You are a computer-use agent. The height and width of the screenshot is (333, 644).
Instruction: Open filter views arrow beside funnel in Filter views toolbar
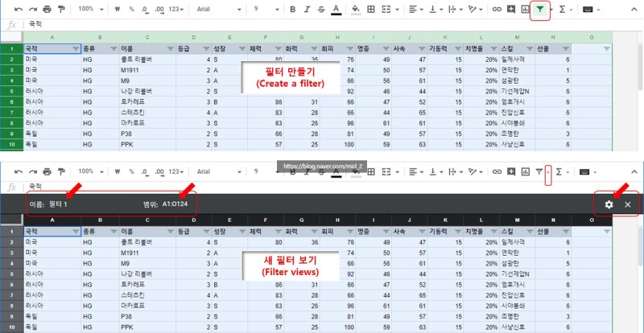tap(548, 172)
